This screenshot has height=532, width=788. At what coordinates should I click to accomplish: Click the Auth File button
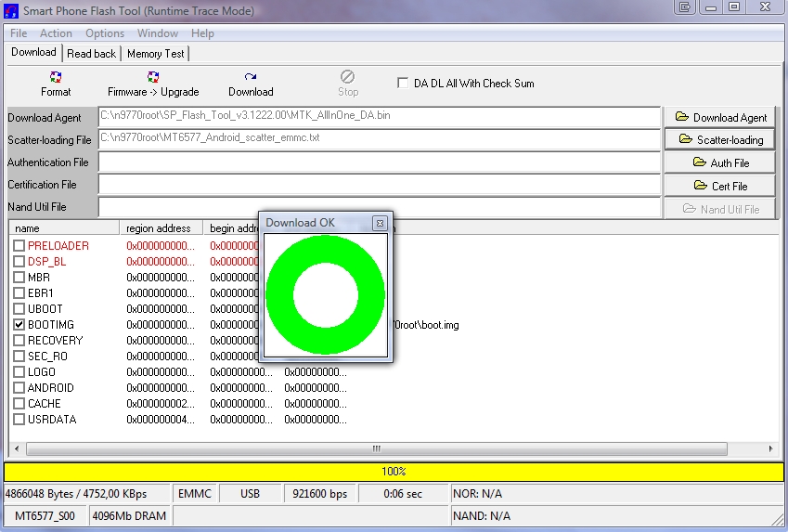(x=720, y=162)
